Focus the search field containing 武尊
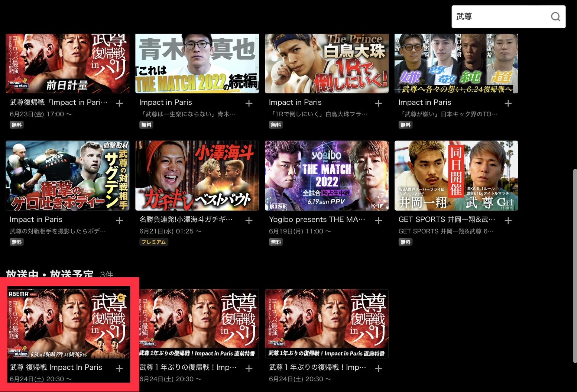 [508, 17]
